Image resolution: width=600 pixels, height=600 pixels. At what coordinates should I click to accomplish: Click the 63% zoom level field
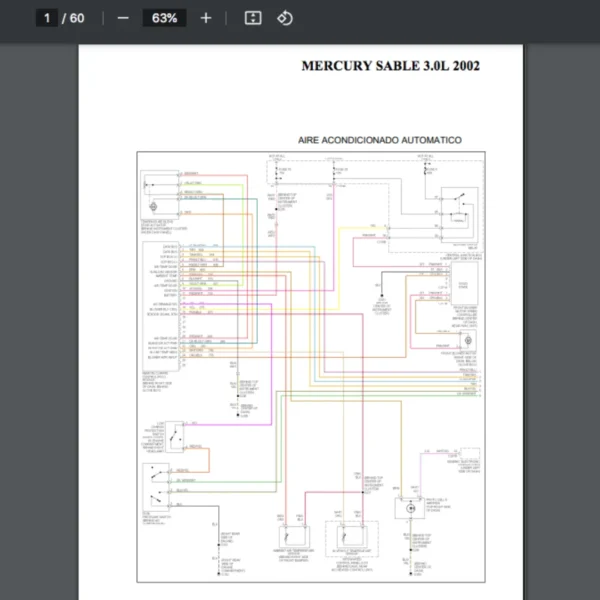pyautogui.click(x=165, y=18)
